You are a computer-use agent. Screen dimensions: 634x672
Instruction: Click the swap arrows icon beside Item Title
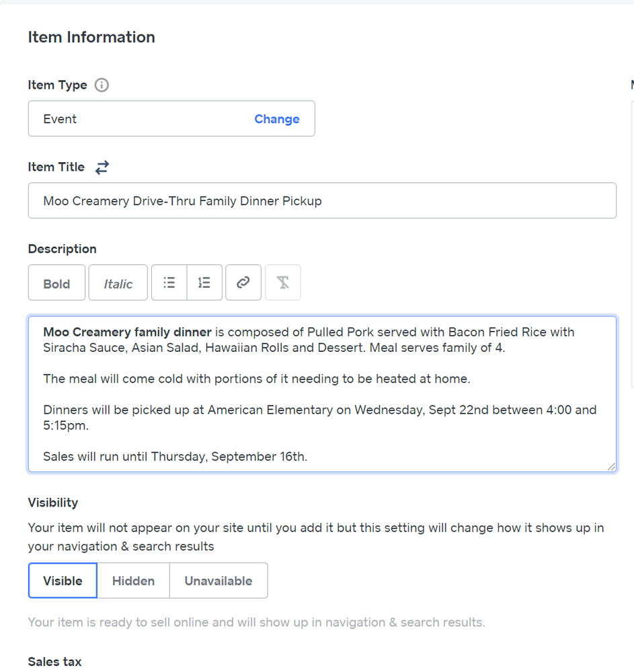pyautogui.click(x=102, y=167)
